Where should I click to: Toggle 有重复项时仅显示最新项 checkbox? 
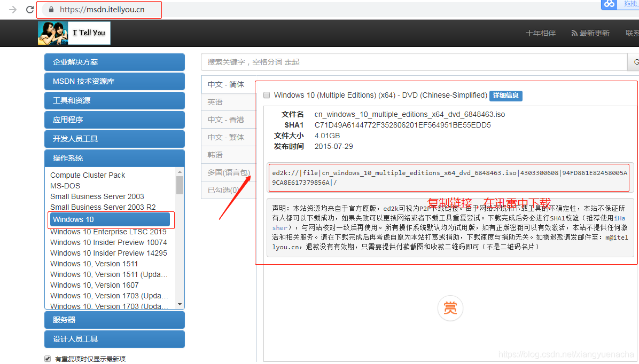(x=48, y=359)
